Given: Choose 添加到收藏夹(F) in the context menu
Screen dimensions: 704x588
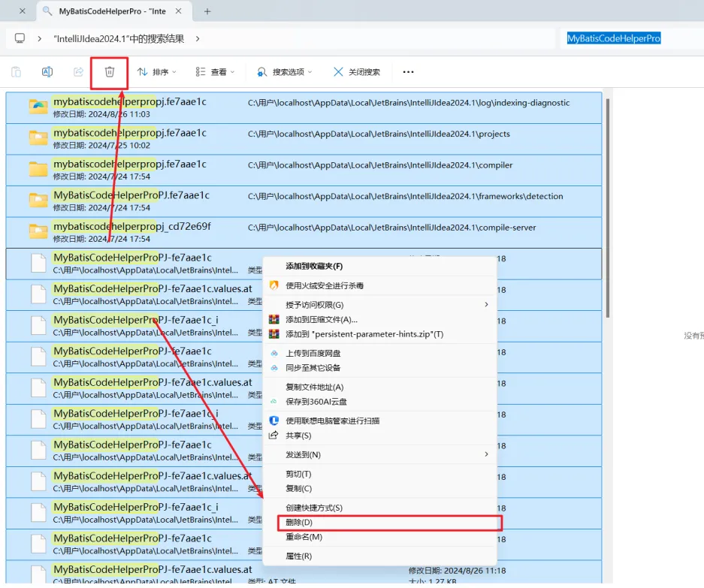Looking at the screenshot, I should (379, 266).
